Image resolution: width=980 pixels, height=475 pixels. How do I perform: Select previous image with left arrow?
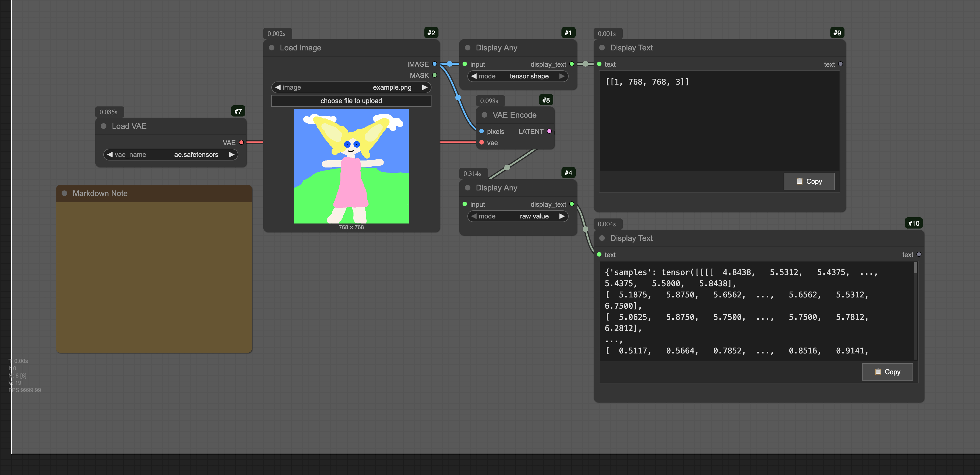coord(278,87)
